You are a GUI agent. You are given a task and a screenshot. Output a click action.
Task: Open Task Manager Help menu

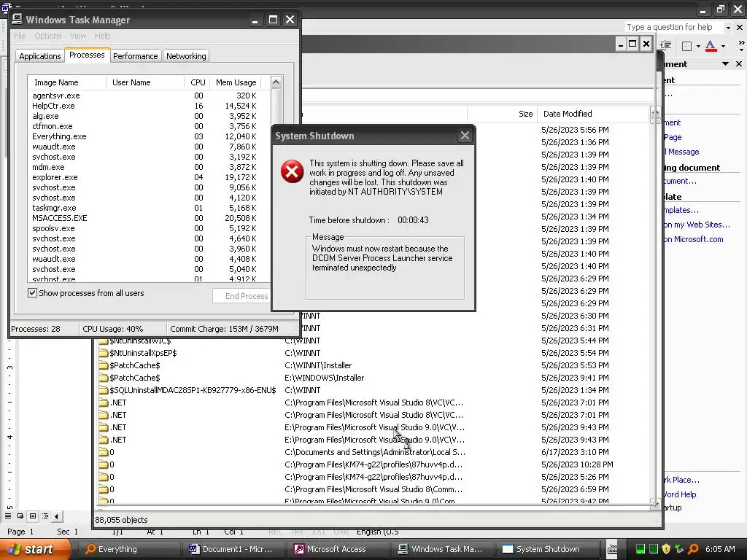pos(102,36)
